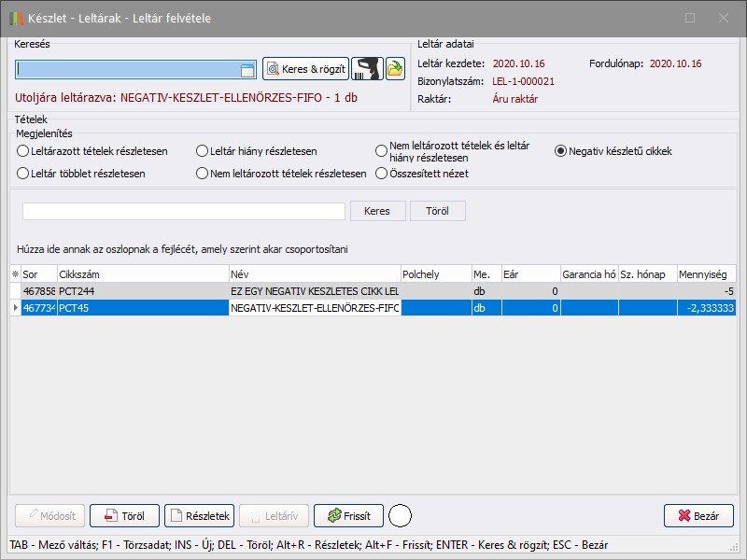Refresh the list with Frissít
747x560 pixels.
pyautogui.click(x=348, y=515)
